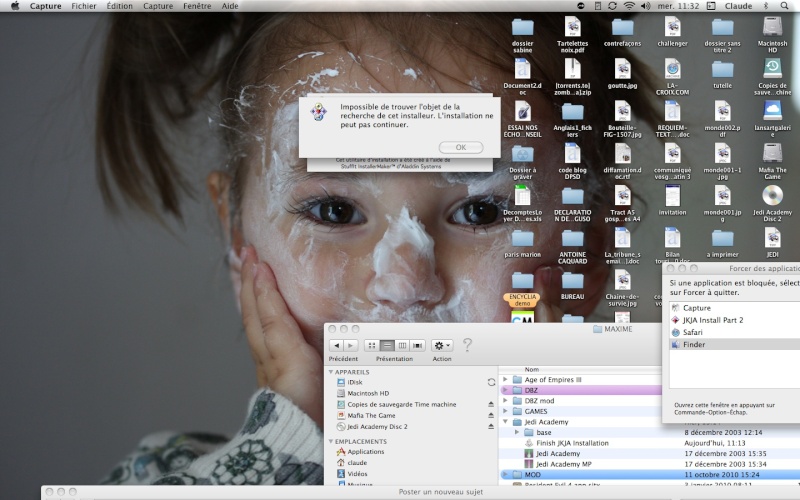This screenshot has width=800, height=500.
Task: Open the Bluetooth status menu
Action: coord(766,6)
